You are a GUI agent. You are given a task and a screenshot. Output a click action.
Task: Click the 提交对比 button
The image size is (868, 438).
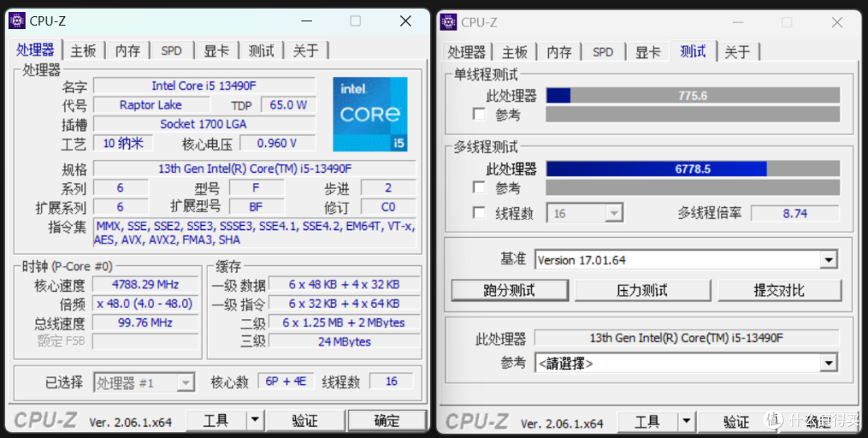(780, 290)
